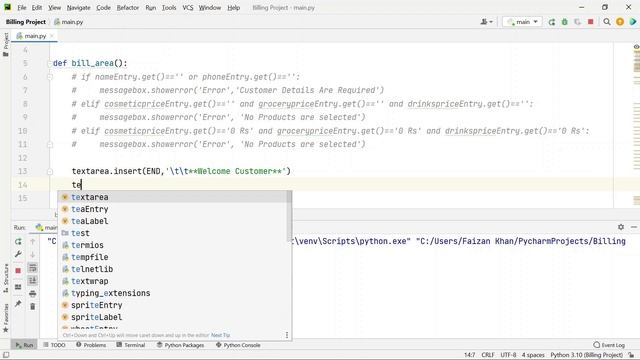
Task: Open Python Console tool window tab
Action: [238, 345]
